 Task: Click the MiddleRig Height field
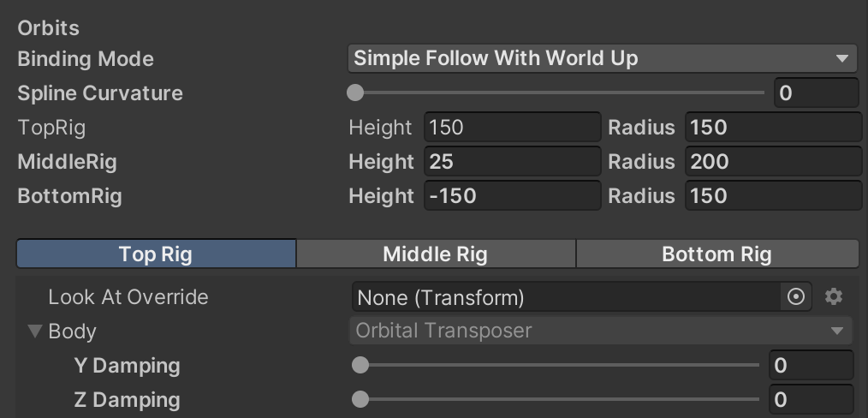513,162
